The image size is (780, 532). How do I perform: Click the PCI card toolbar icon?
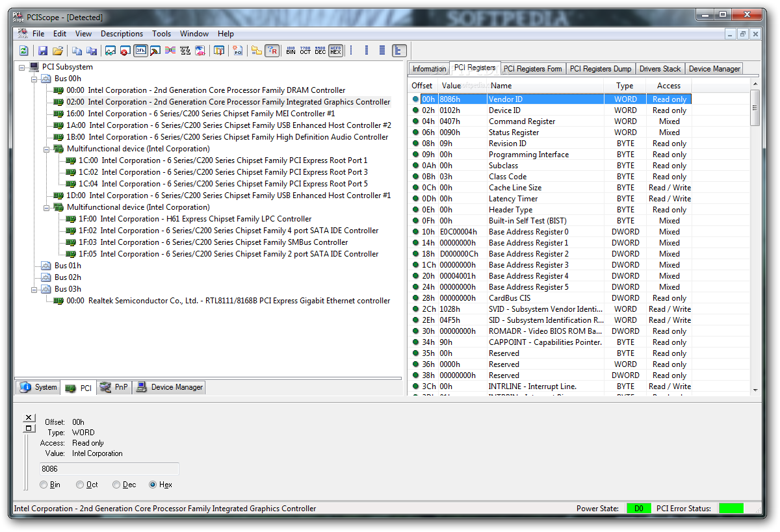click(x=238, y=50)
